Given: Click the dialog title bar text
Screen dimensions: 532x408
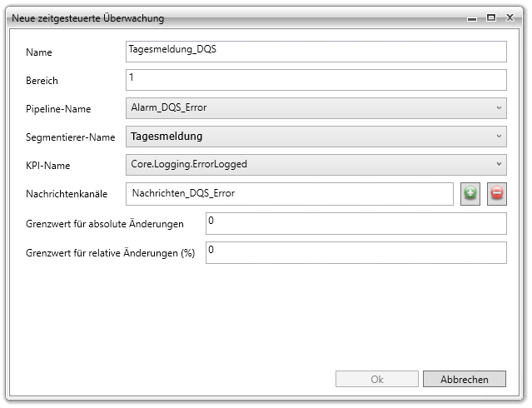Looking at the screenshot, I should point(88,18).
